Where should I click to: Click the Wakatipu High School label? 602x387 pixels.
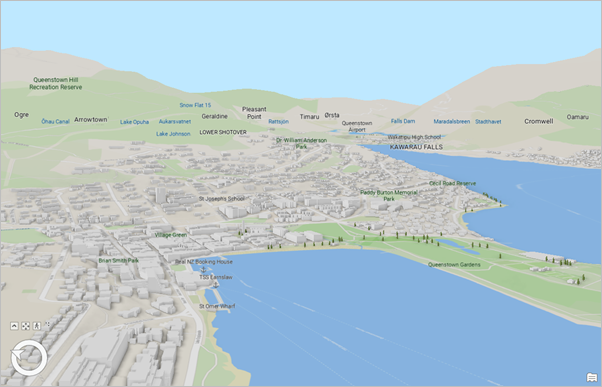(x=414, y=137)
